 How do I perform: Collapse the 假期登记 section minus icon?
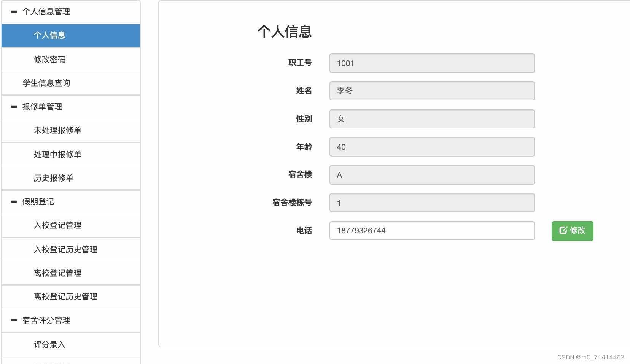[14, 202]
